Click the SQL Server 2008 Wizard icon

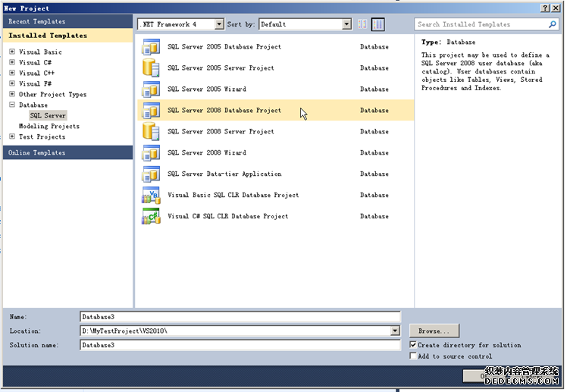pos(151,153)
